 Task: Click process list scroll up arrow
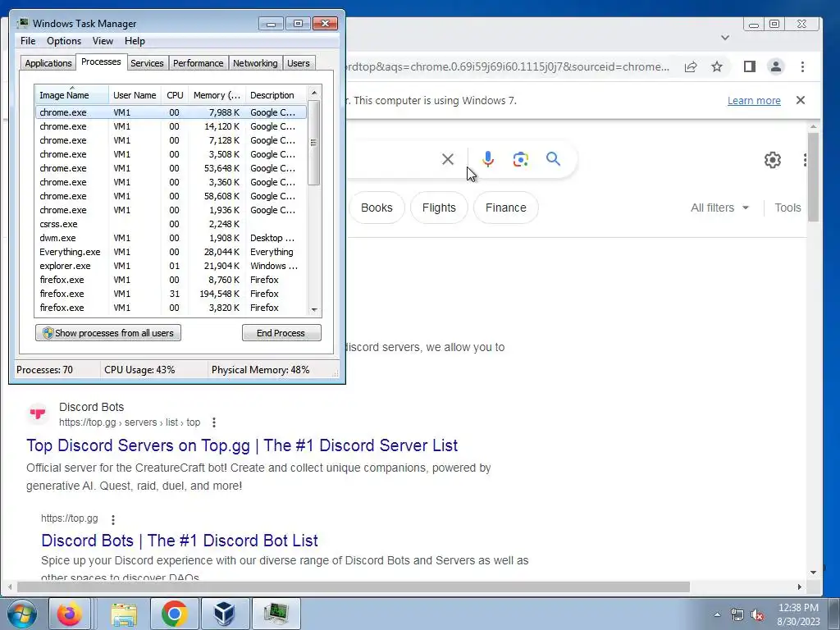pyautogui.click(x=314, y=93)
